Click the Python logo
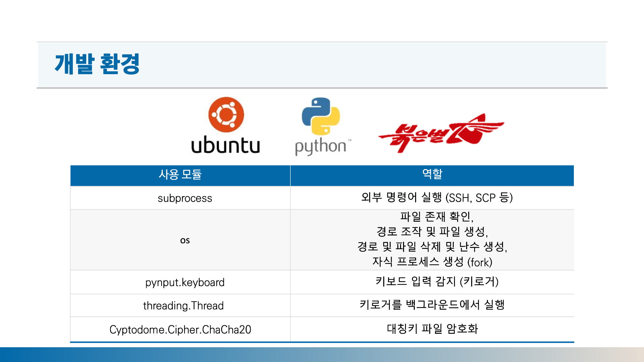 tap(323, 126)
